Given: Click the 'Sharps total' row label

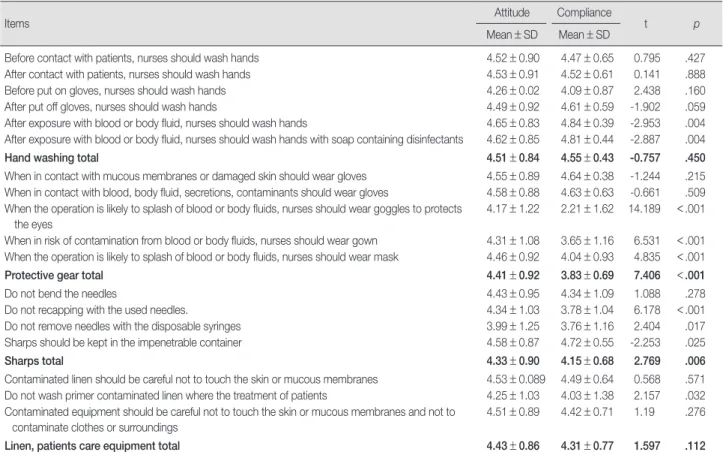Looking at the screenshot, I should click(x=34, y=361).
